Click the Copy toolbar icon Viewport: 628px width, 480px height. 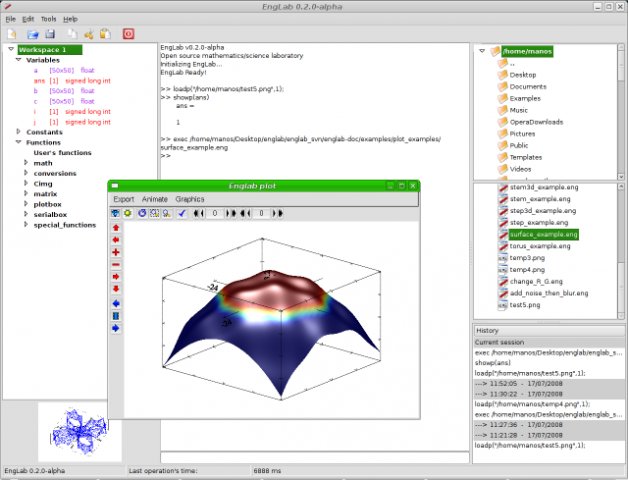[x=72, y=34]
